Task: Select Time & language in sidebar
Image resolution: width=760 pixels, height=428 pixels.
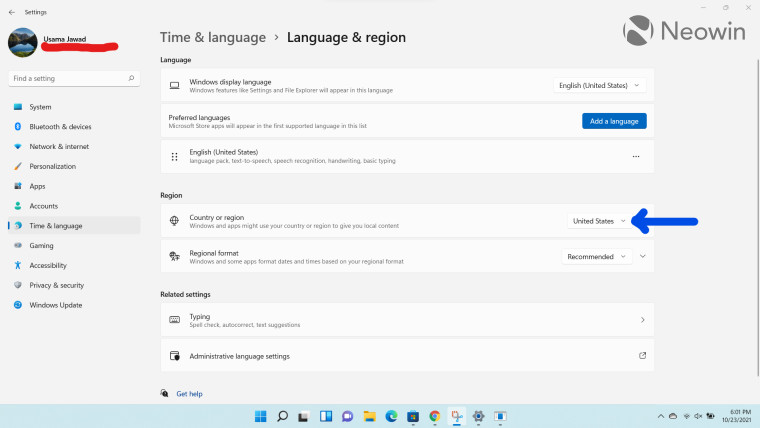Action: click(74, 226)
